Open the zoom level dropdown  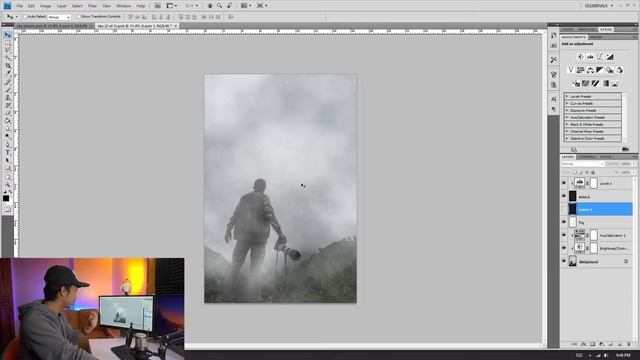(x=191, y=6)
